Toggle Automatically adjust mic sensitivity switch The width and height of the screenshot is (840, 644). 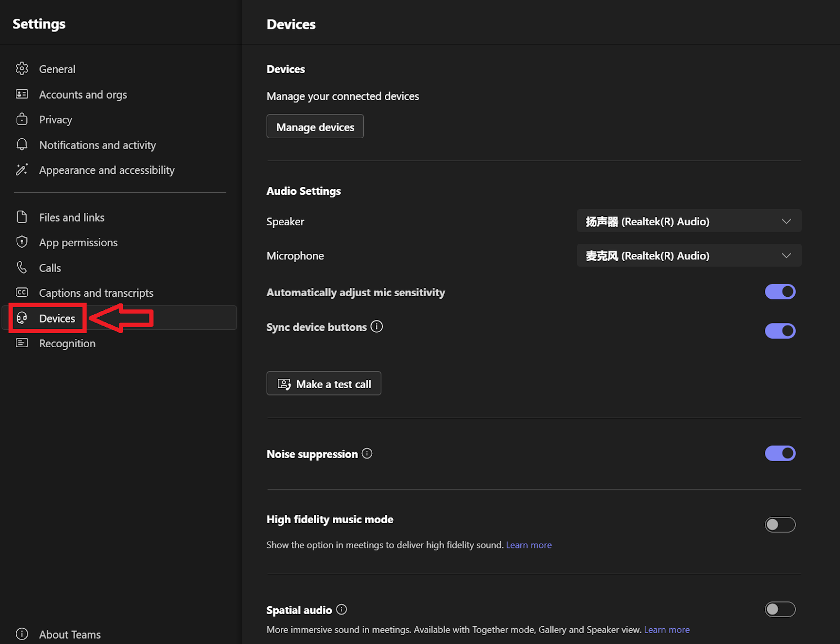[x=780, y=292]
